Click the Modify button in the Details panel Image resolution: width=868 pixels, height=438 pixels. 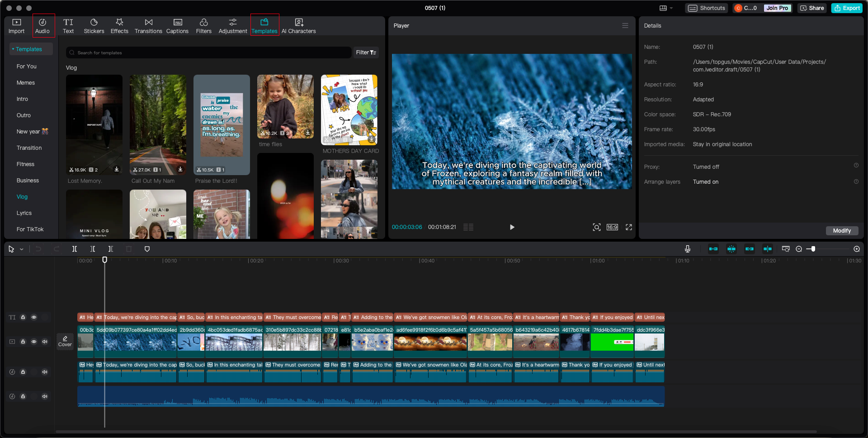click(842, 230)
